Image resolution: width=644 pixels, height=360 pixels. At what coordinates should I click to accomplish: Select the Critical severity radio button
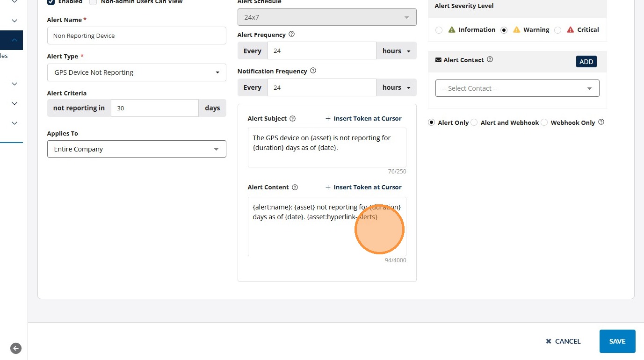coord(557,30)
